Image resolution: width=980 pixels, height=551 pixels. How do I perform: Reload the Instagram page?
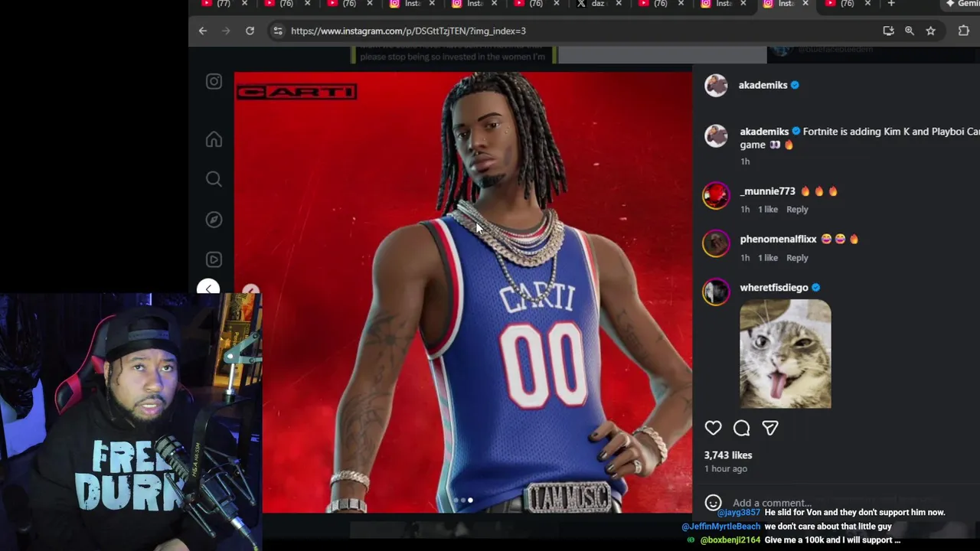point(250,31)
